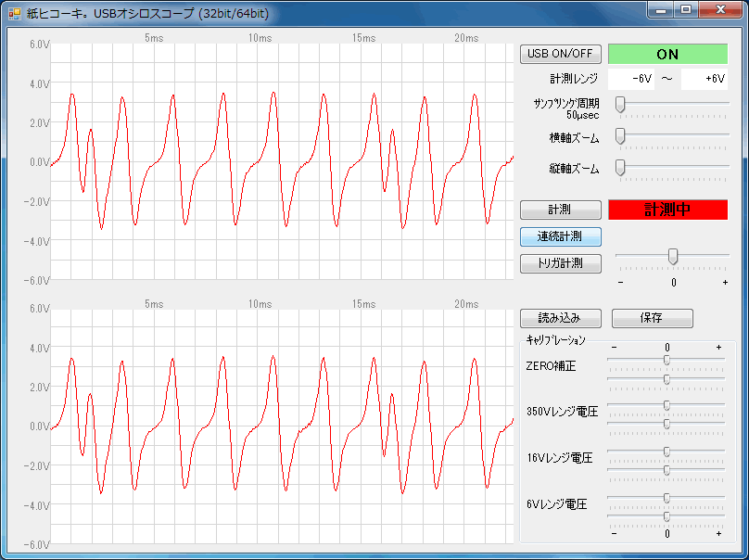Click the ZERO補正 label
749x560 pixels.
tap(551, 366)
